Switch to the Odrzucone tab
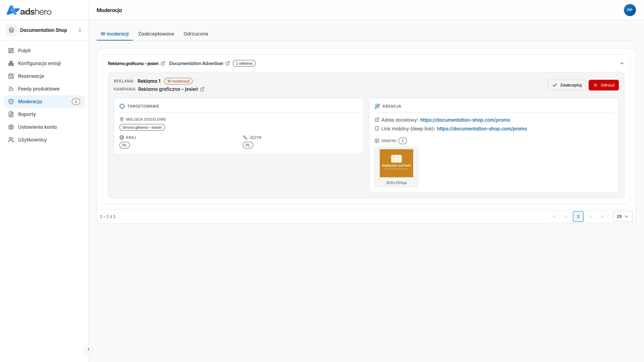The height and width of the screenshot is (362, 644). pos(196,34)
